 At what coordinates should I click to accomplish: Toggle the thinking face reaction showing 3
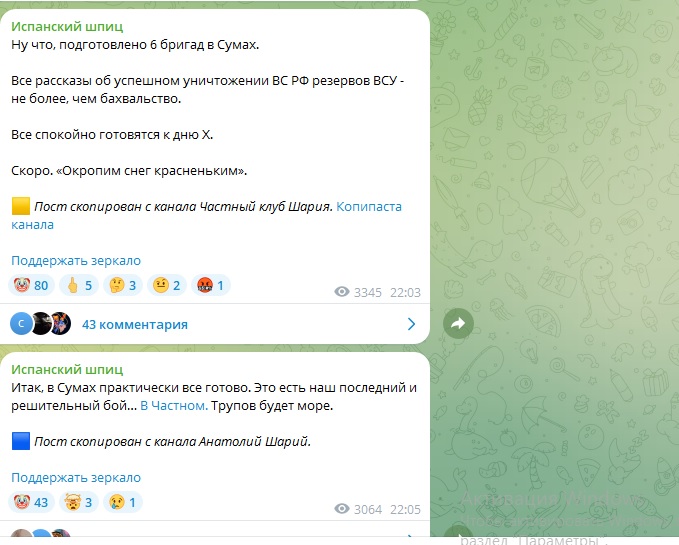coord(123,285)
